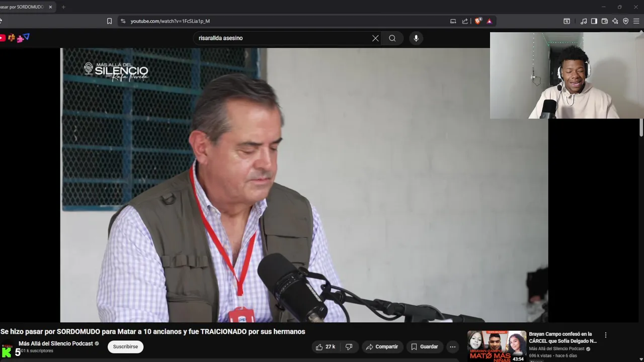Image resolution: width=644 pixels, height=362 pixels.
Task: Open site settings icon left of URL
Action: [123, 21]
